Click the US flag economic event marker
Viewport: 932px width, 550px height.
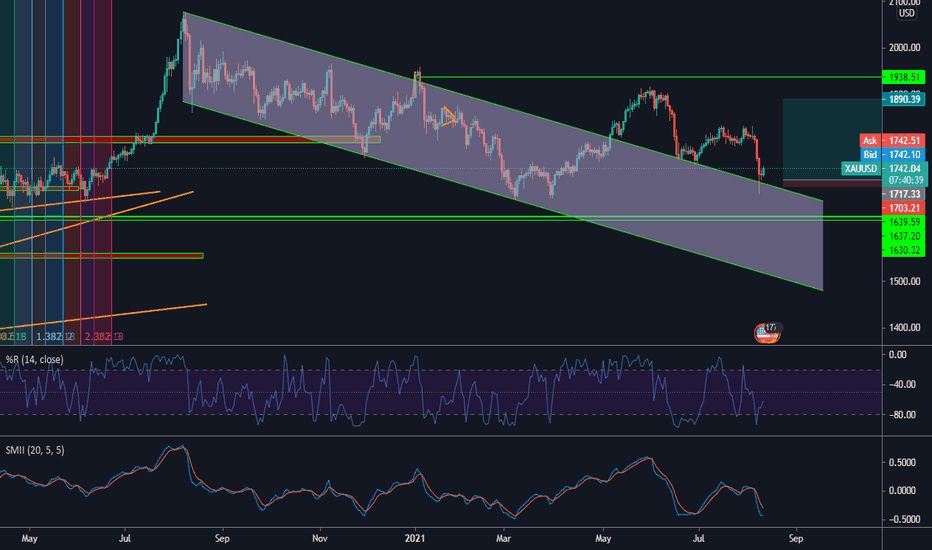[x=766, y=334]
